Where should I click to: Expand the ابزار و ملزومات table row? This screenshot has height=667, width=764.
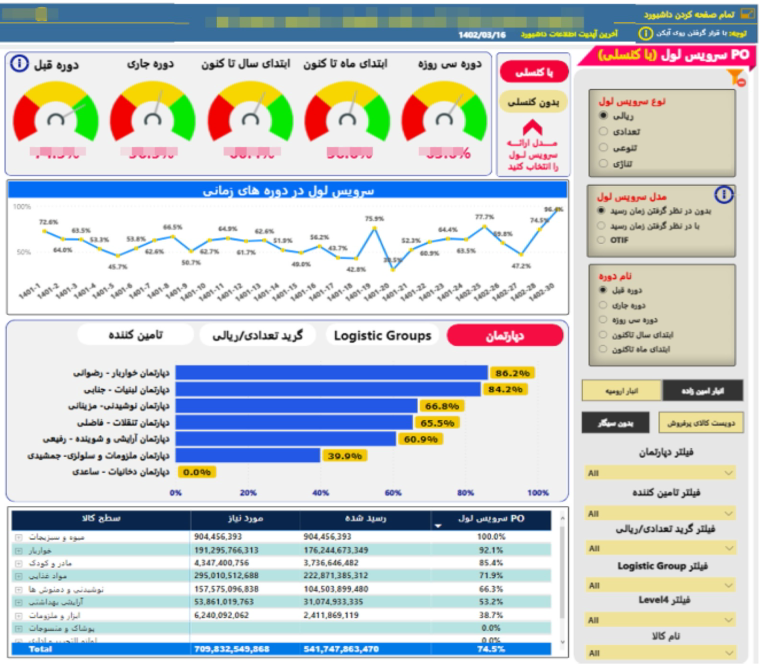19,615
